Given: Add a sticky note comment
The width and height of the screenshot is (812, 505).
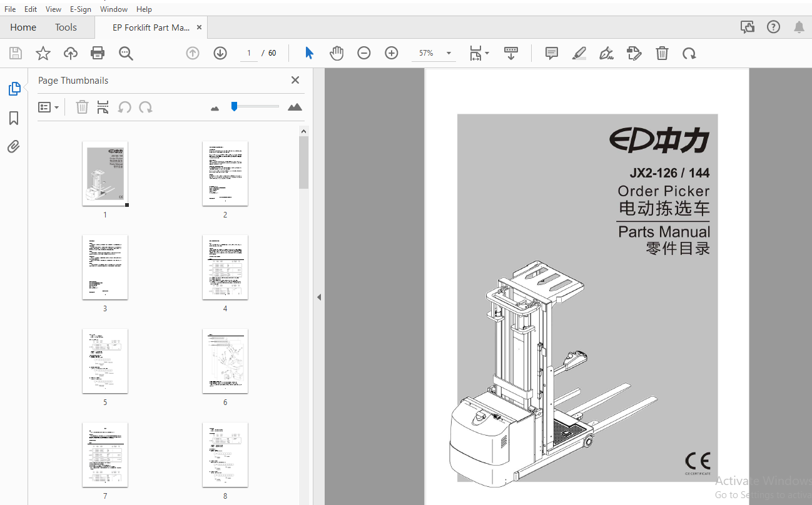Looking at the screenshot, I should coord(552,54).
